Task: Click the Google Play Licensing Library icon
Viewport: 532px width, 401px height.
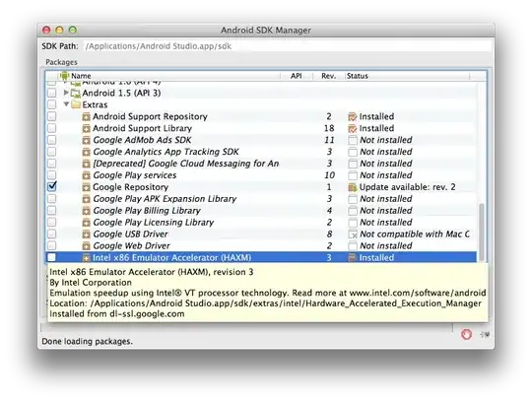Action: click(86, 223)
